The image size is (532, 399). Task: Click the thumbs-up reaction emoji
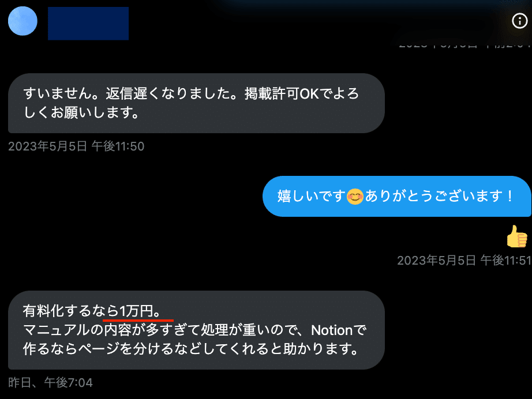point(517,236)
